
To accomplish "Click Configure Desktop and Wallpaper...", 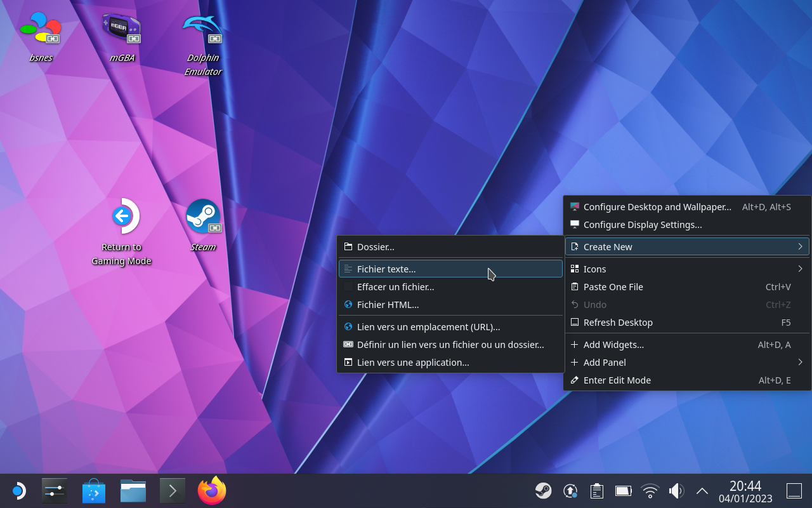I will pos(657,207).
